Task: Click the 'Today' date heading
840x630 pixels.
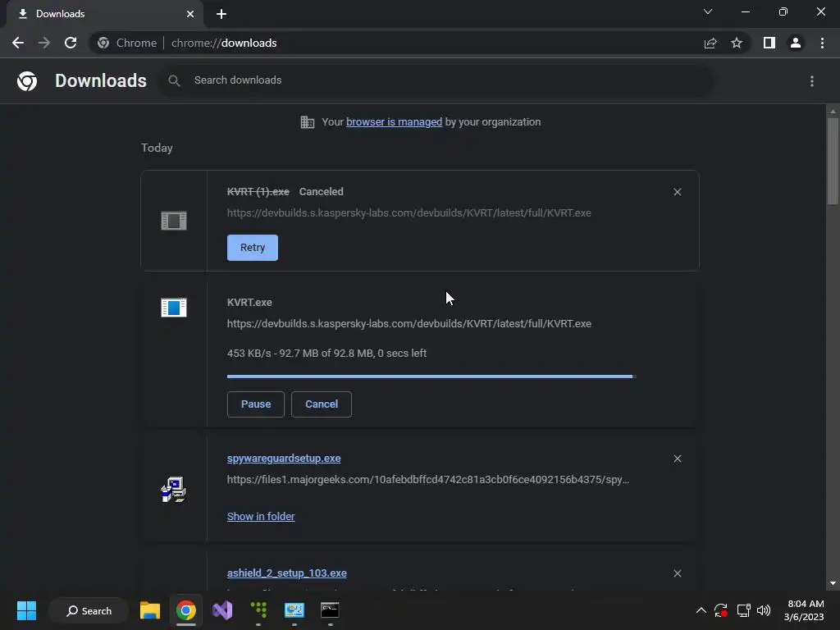Action: point(157,148)
